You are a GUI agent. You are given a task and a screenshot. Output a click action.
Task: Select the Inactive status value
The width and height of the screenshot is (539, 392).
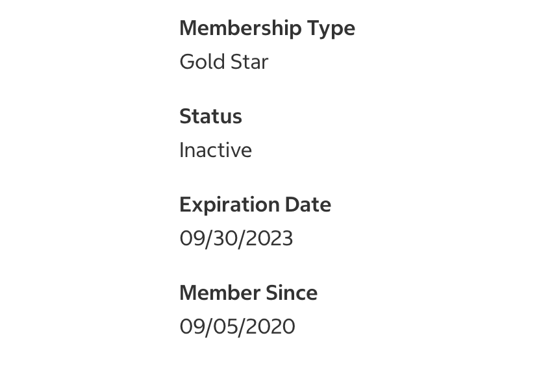(216, 150)
